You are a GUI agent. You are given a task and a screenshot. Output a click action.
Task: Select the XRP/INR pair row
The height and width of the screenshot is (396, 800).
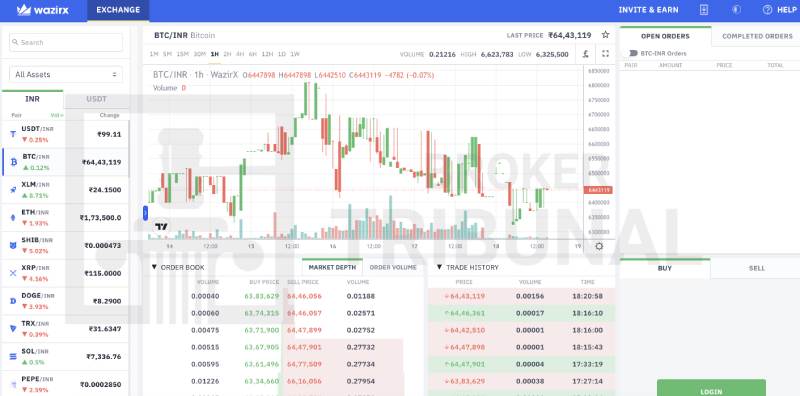coord(65,273)
